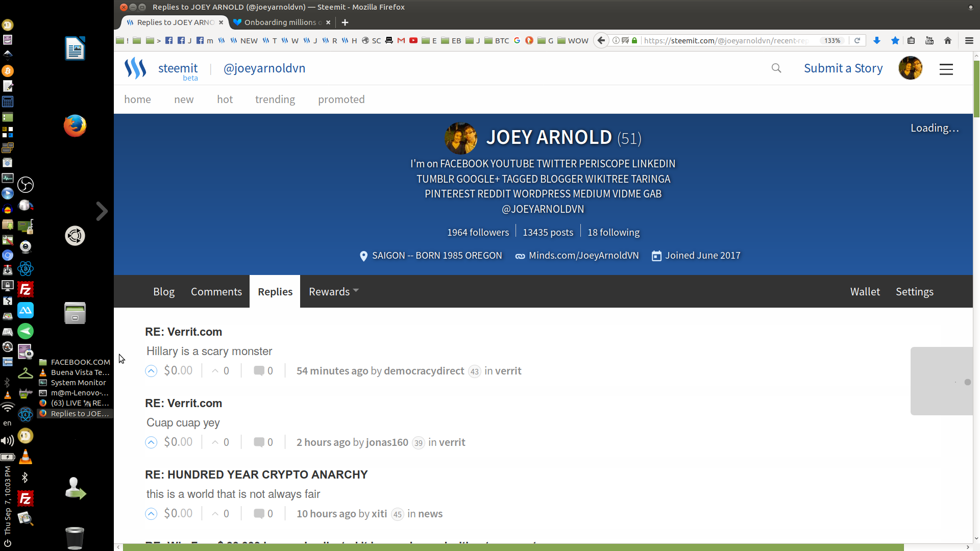Click the bookmark star icon
Viewport: 980px width, 551px height.
pos(895,40)
